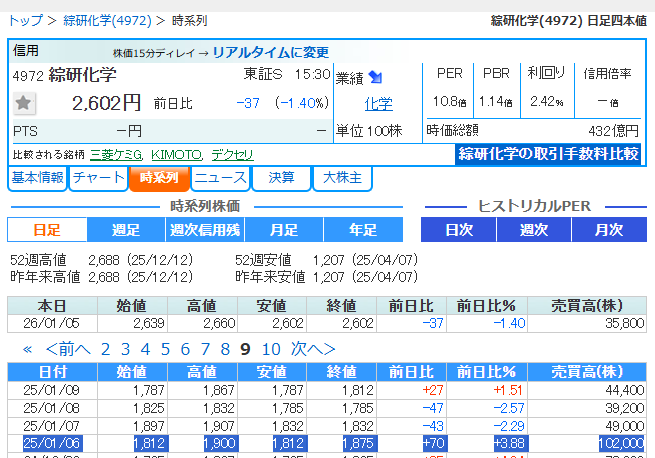Click the star favorite icon
The width and height of the screenshot is (655, 458).
tap(25, 103)
